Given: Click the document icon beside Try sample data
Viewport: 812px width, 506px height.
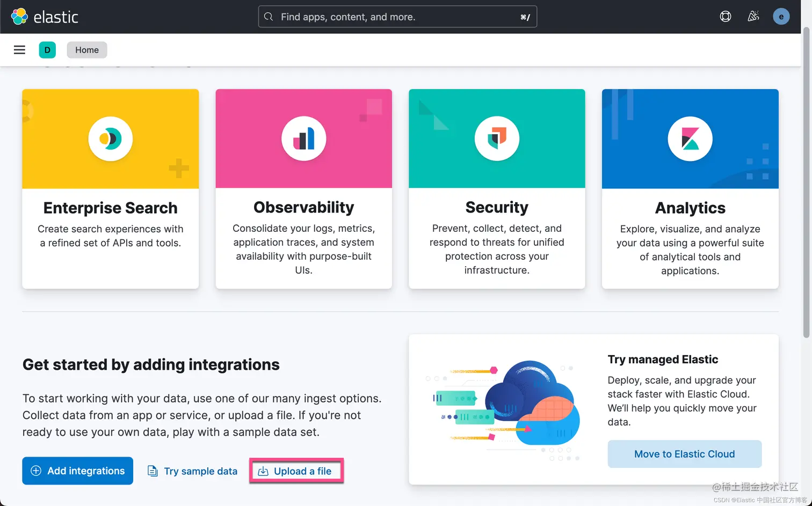Looking at the screenshot, I should [153, 471].
